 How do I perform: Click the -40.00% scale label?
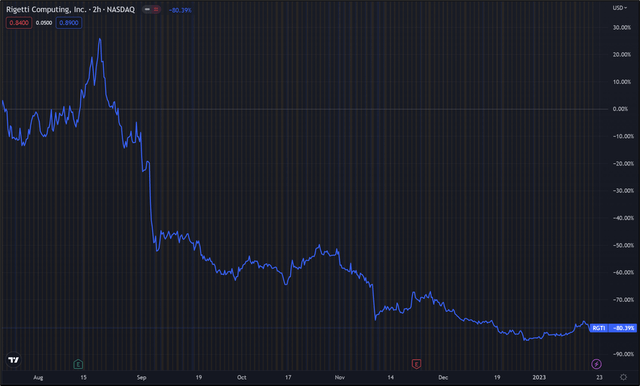623,218
